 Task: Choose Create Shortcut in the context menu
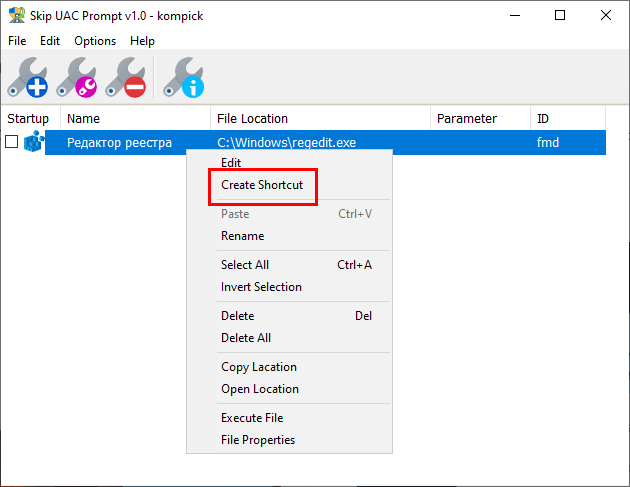[289, 185]
